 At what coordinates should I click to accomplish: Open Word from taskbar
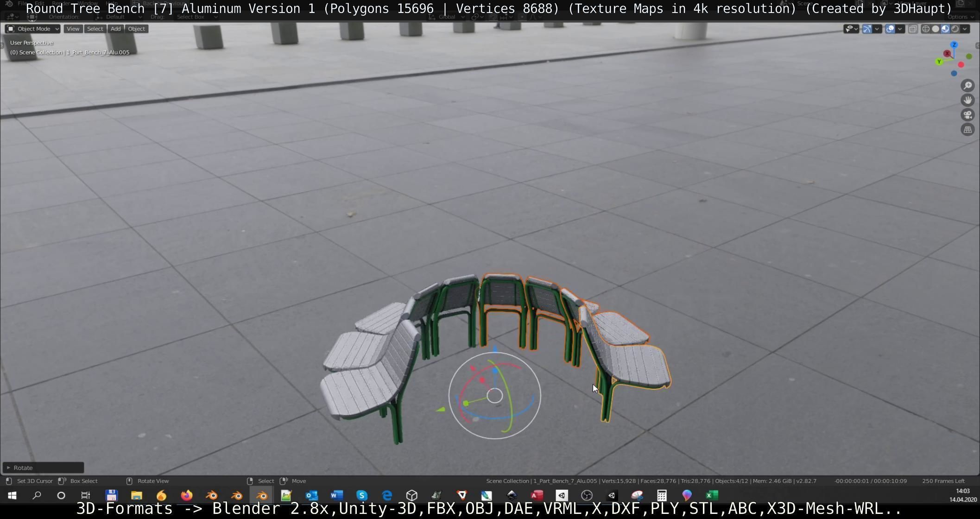[337, 495]
